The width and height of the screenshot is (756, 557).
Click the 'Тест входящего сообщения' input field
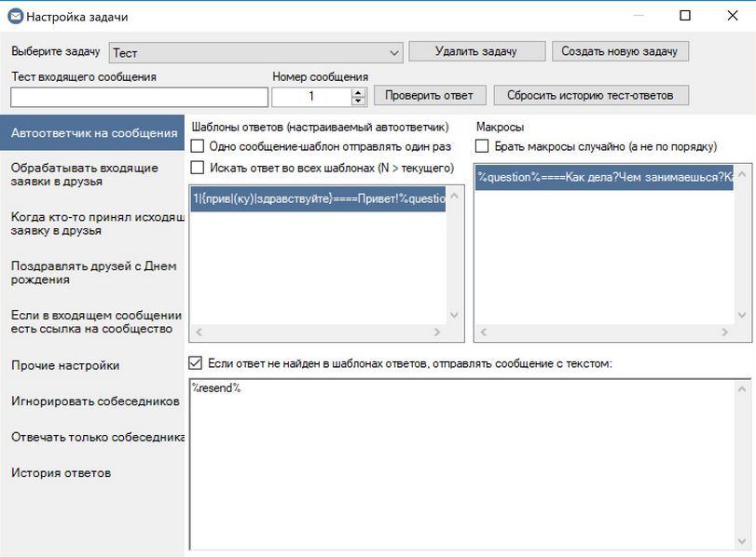point(139,97)
